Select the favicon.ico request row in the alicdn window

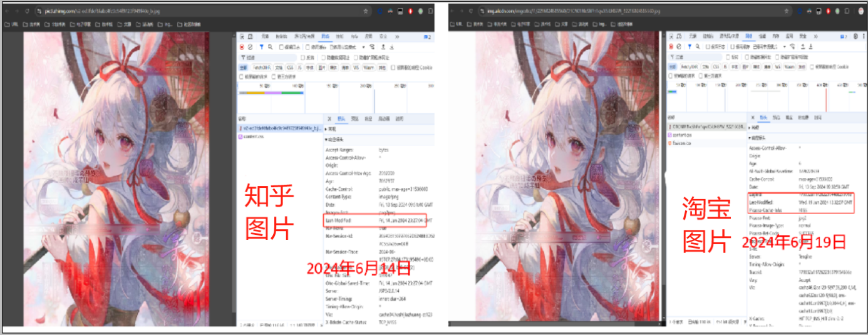(x=706, y=143)
